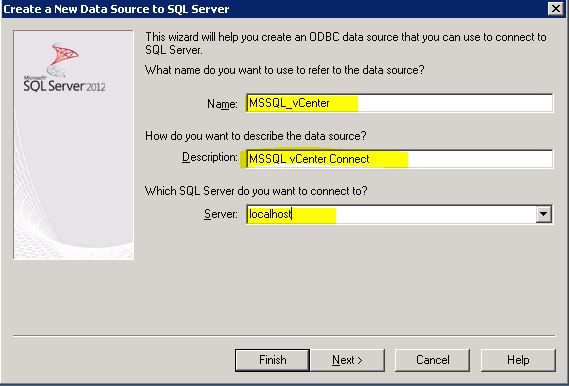Click the Finish button

(x=272, y=360)
